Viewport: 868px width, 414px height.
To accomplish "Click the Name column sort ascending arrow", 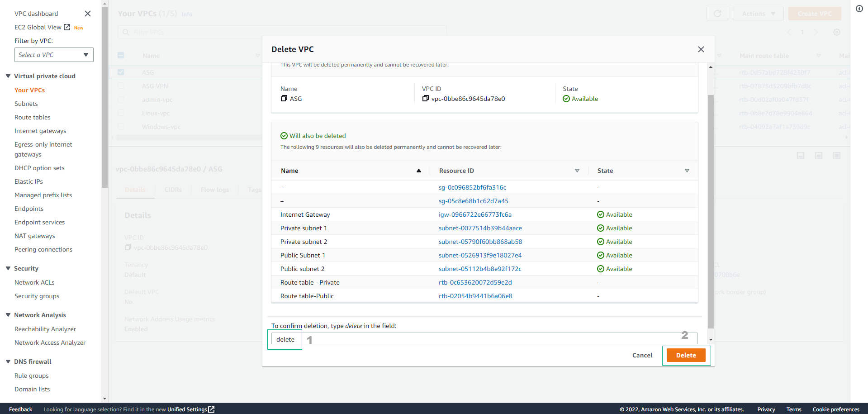I will (x=419, y=171).
